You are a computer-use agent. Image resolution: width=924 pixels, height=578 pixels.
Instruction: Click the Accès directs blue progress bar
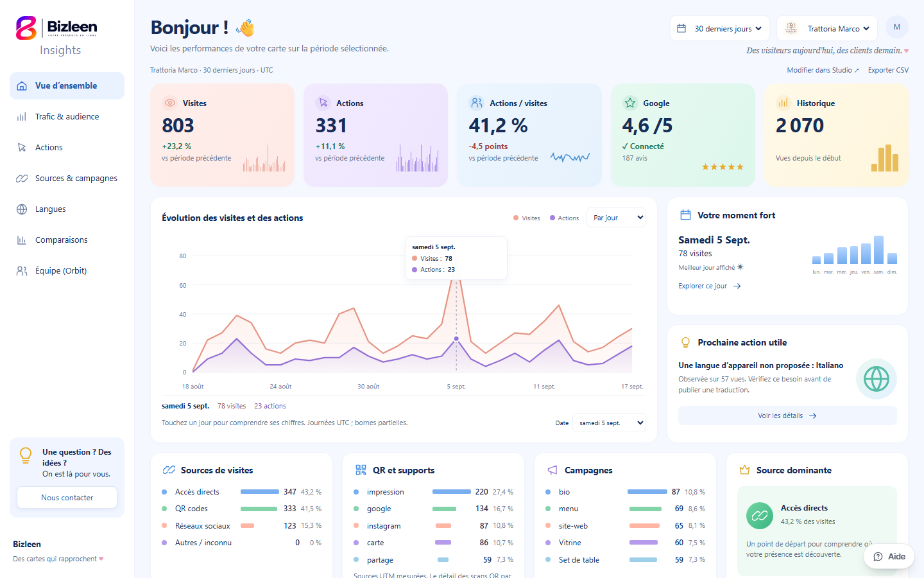260,492
